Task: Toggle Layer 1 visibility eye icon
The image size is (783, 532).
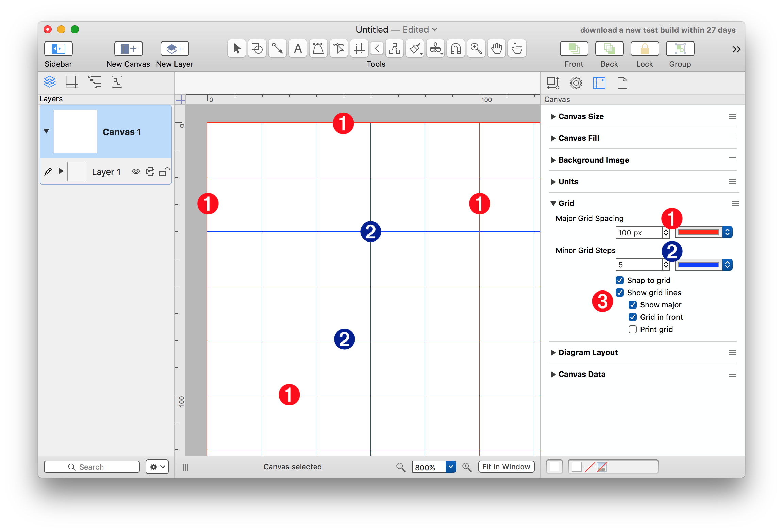Action: (x=136, y=171)
